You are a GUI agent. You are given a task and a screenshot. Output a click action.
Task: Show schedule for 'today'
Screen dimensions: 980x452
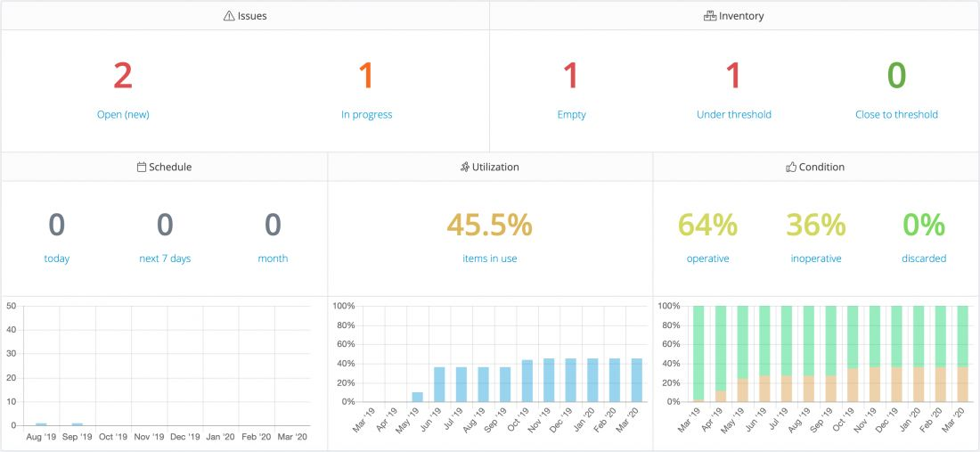click(57, 259)
